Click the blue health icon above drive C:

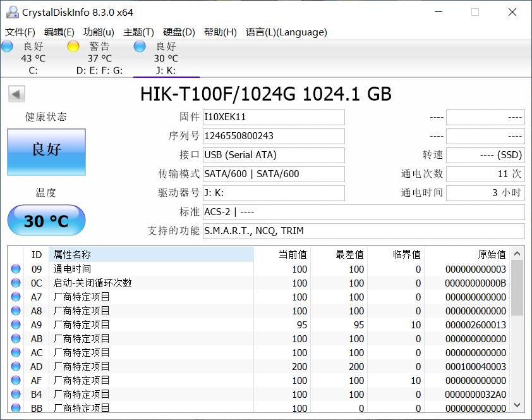pos(7,46)
